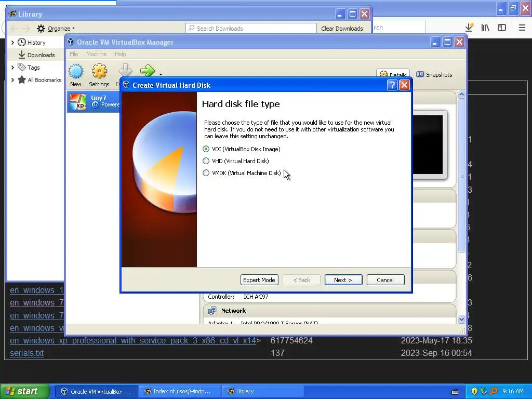Open the Settings gear in VirtualBox toolbar
The height and width of the screenshot is (399, 532).
point(99,71)
